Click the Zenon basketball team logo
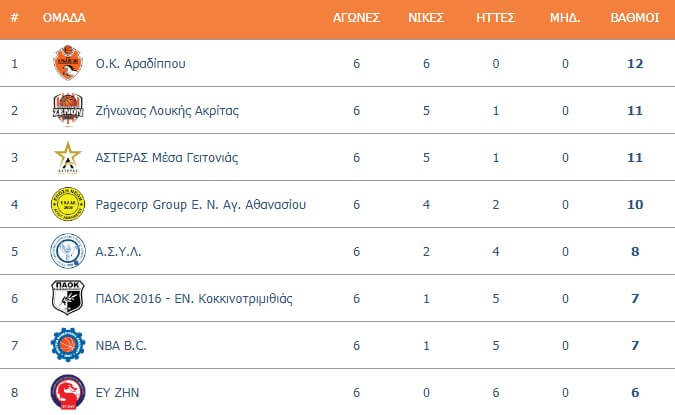Screen dimensions: 675x415 pos(68,110)
